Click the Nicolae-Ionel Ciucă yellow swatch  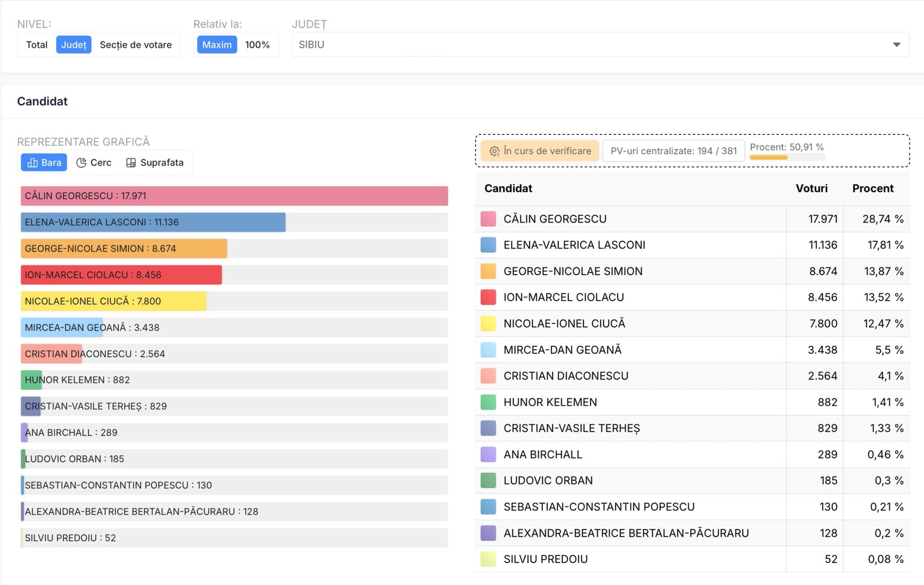488,324
